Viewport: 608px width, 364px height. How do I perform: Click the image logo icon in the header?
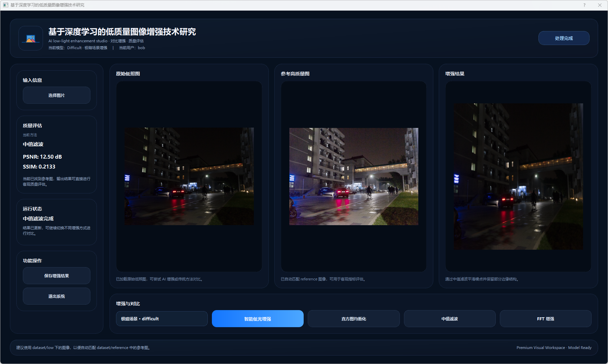(31, 39)
